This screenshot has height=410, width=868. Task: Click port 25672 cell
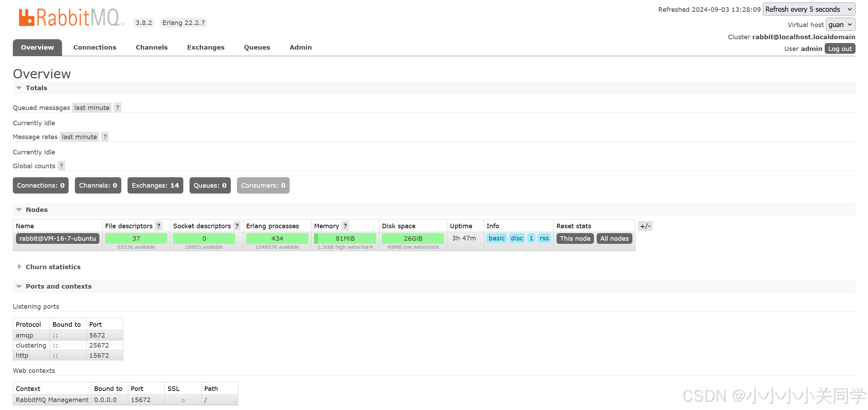coord(105,345)
